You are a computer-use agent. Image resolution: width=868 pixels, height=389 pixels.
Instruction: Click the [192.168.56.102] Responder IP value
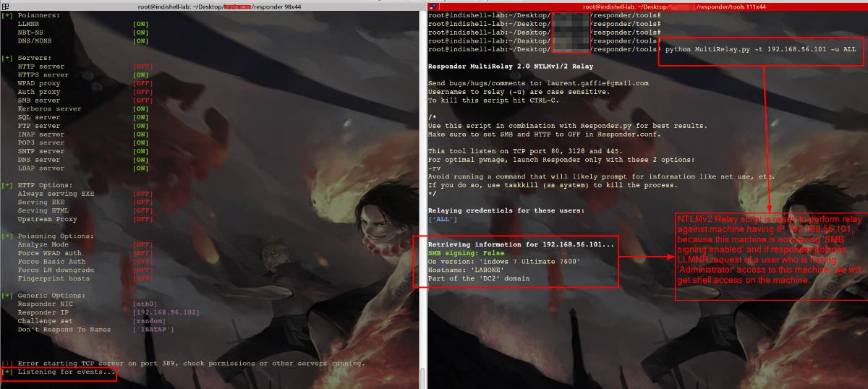(x=166, y=312)
